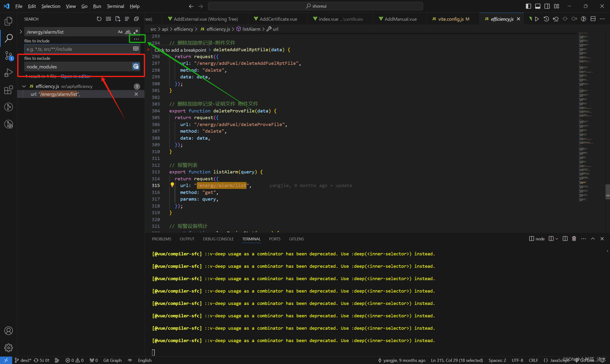Collapse efficiency.js search result group
Viewport: 610px width, 364px height.
click(24, 86)
